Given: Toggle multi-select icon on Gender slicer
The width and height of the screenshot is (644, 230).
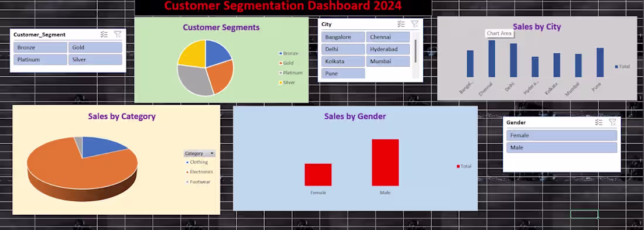Looking at the screenshot, I should pos(599,122).
